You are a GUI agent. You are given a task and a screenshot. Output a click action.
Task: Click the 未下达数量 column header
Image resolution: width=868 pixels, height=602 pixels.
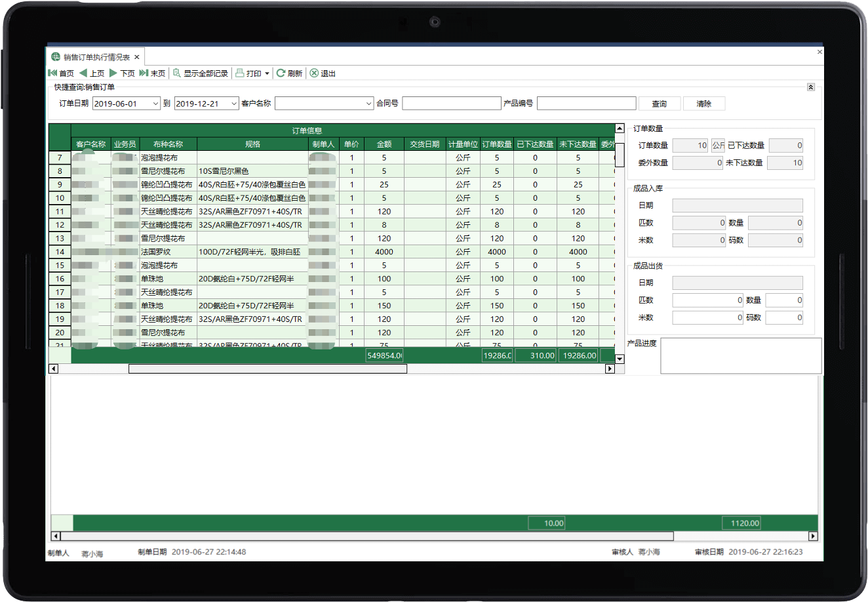click(578, 144)
